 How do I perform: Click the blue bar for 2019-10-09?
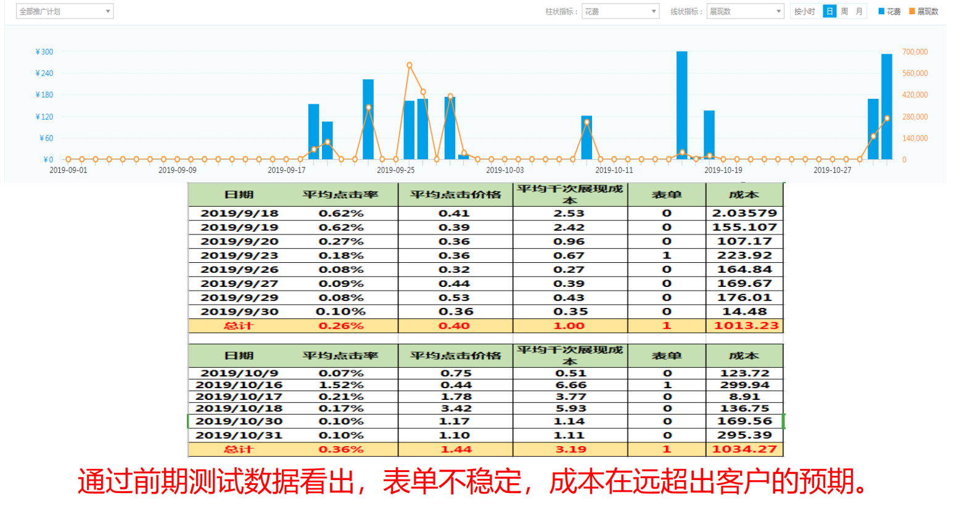[x=587, y=138]
